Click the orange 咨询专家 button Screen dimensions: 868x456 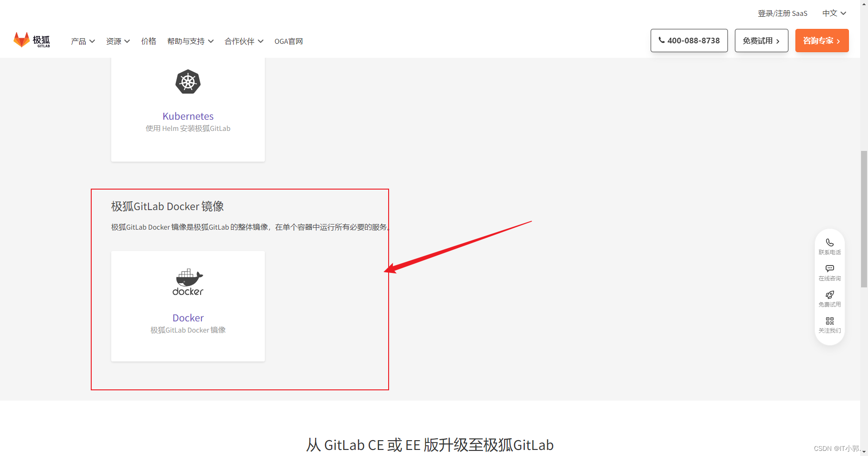[x=822, y=41]
